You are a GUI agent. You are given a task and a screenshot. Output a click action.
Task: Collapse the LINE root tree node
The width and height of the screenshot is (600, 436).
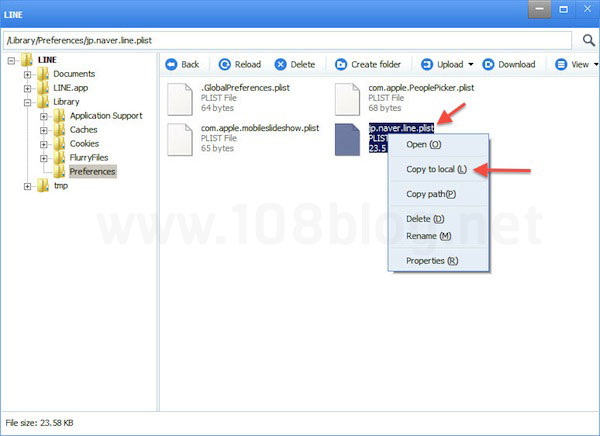11,60
